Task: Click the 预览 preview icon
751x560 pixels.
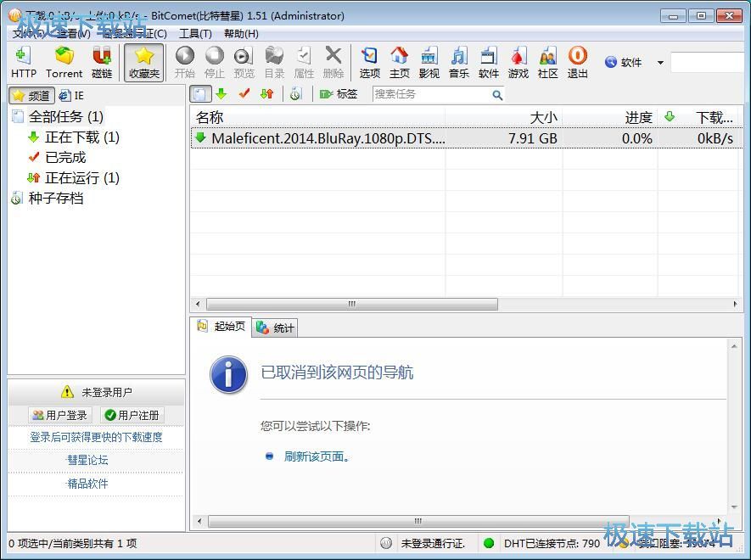Action: point(244,62)
